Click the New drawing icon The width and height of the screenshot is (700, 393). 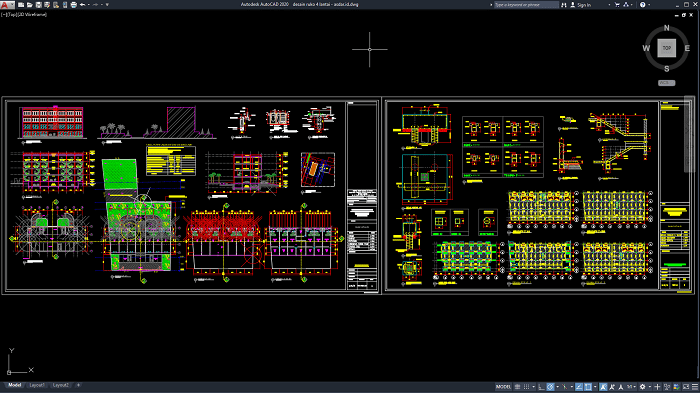coord(21,4)
